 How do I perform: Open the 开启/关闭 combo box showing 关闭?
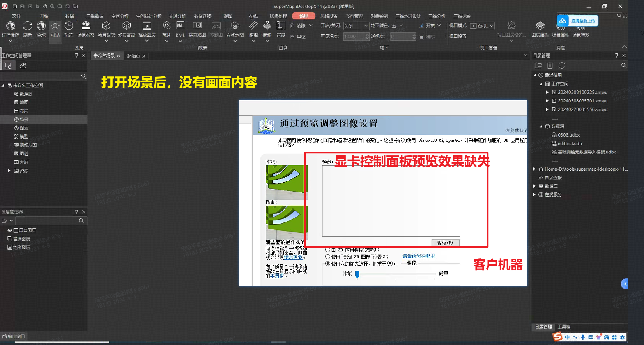(356, 26)
